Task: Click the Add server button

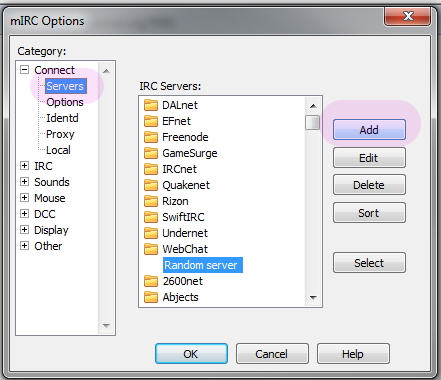Action: [369, 129]
